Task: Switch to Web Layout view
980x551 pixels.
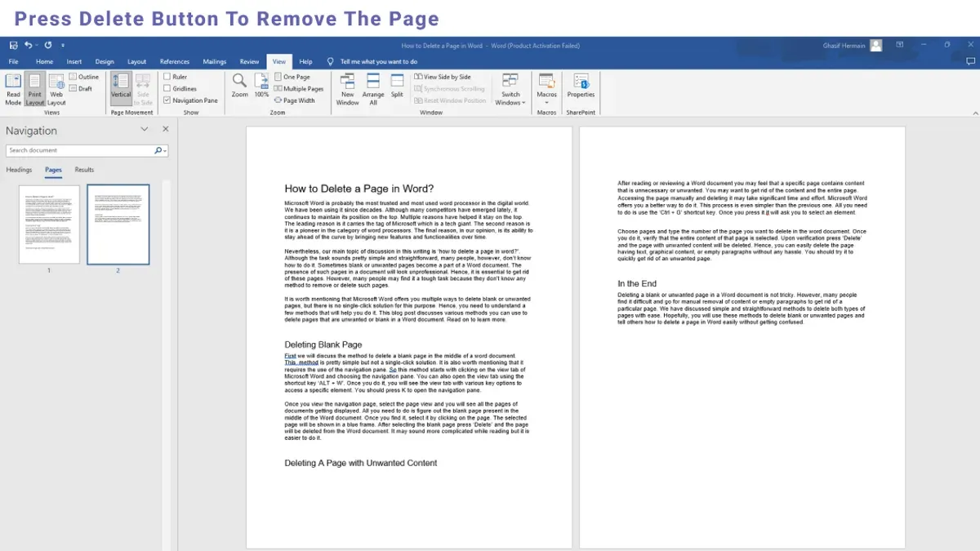Action: click(x=56, y=89)
